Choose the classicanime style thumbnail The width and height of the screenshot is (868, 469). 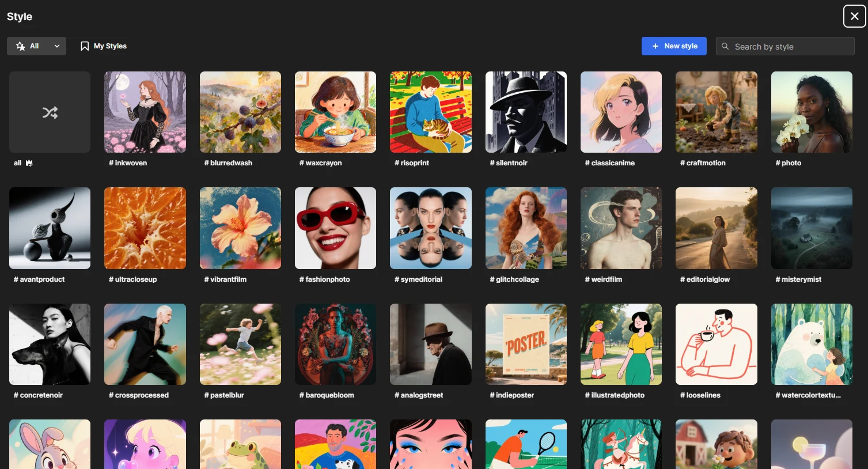tap(621, 112)
